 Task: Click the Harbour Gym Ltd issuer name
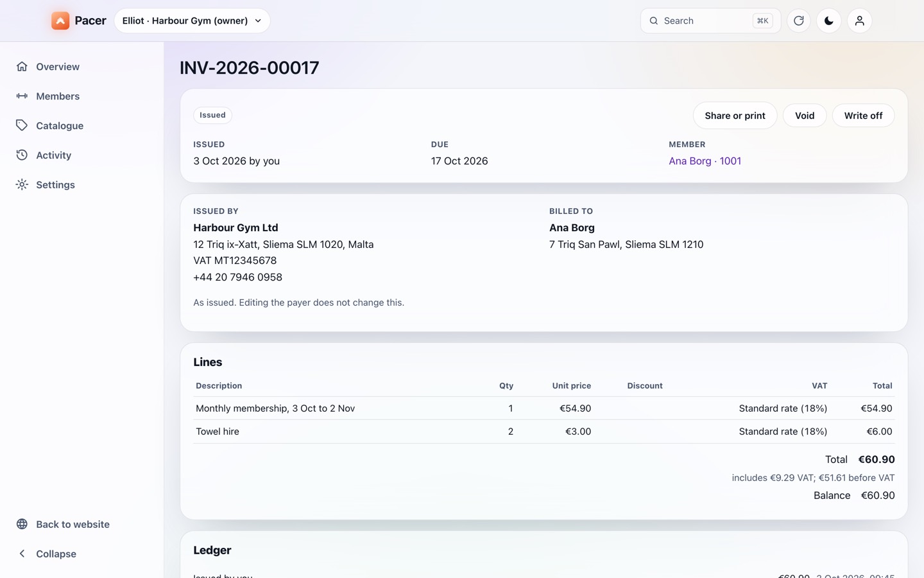pos(235,227)
